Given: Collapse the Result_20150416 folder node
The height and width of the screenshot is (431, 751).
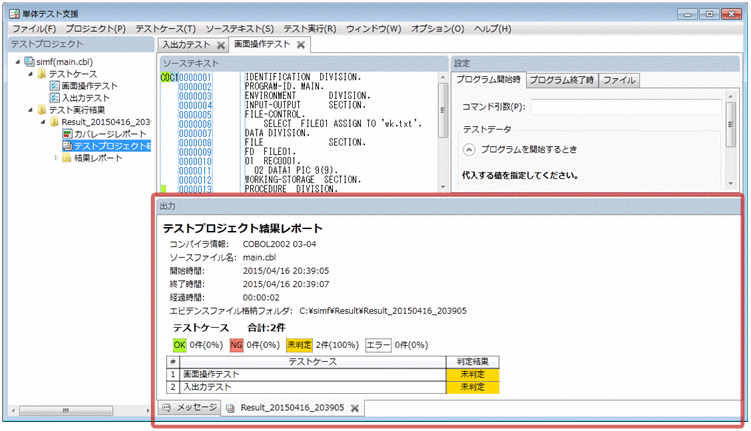Looking at the screenshot, I should [43, 122].
